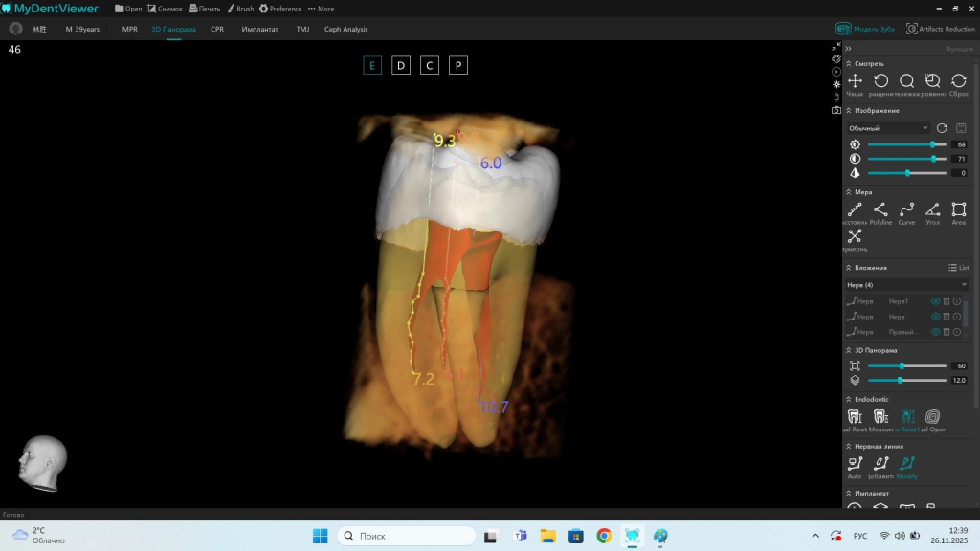Viewport: 980px width, 551px height.
Task: Open the Brush tool in top toolbar
Action: (240, 9)
